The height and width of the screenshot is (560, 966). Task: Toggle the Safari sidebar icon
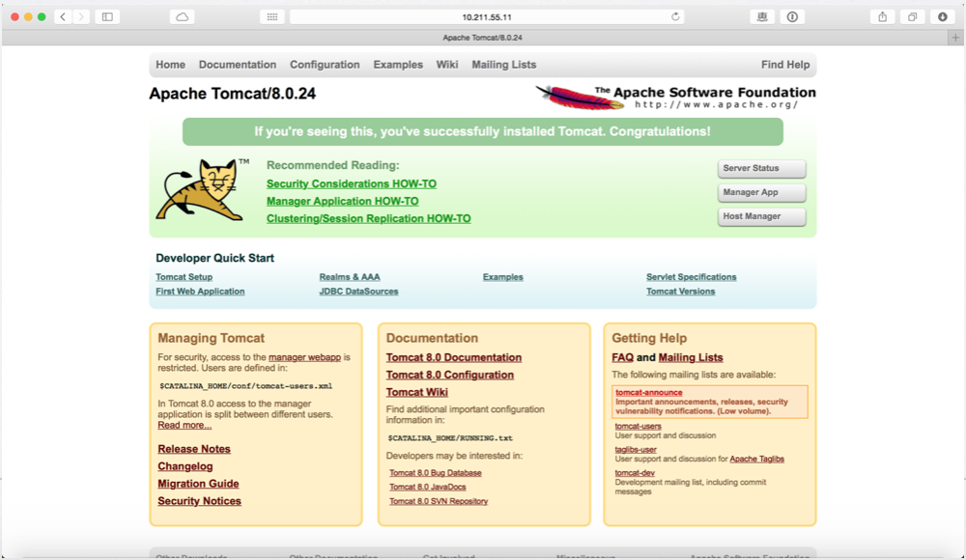coord(107,16)
